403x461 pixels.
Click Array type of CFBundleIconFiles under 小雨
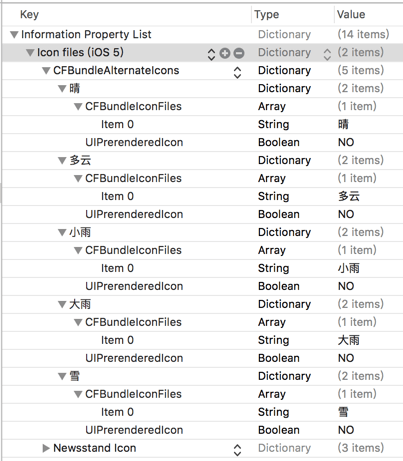point(272,251)
